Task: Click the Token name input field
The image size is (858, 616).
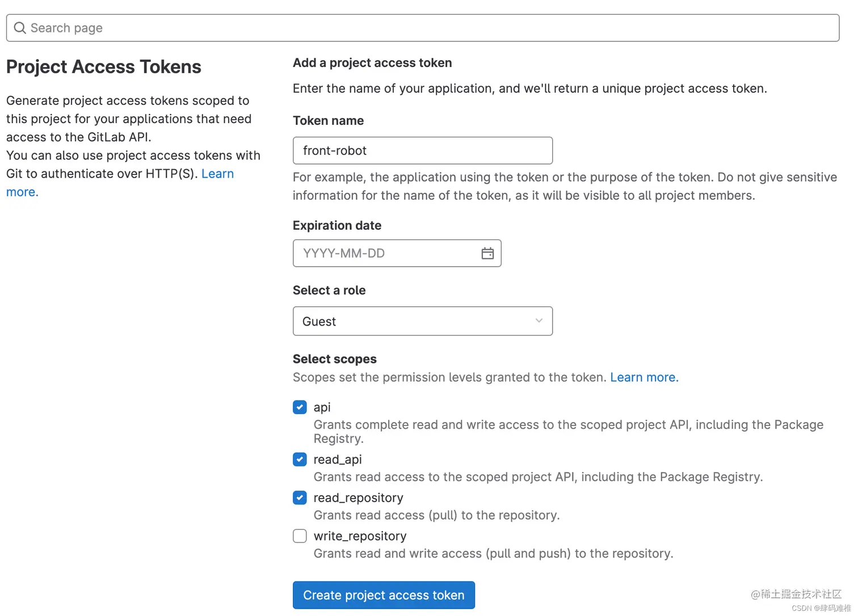Action: tap(423, 150)
